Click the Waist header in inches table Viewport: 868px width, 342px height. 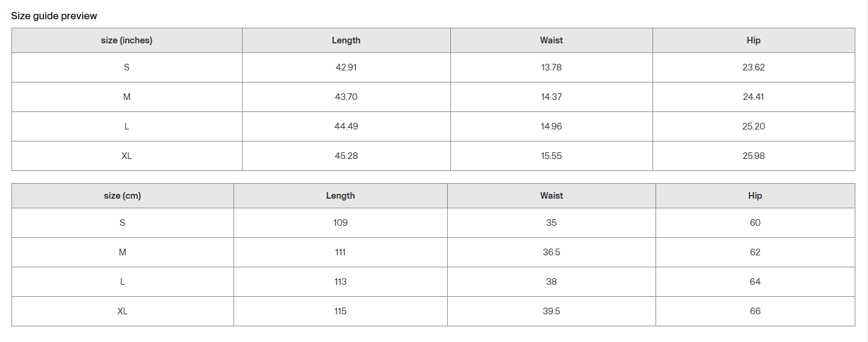click(551, 40)
